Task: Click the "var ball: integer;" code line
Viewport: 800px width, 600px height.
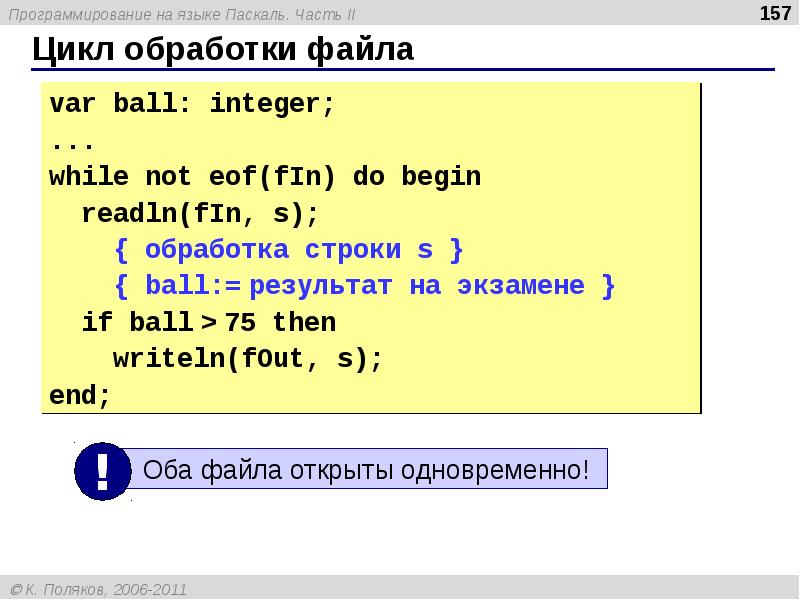Action: point(192,106)
